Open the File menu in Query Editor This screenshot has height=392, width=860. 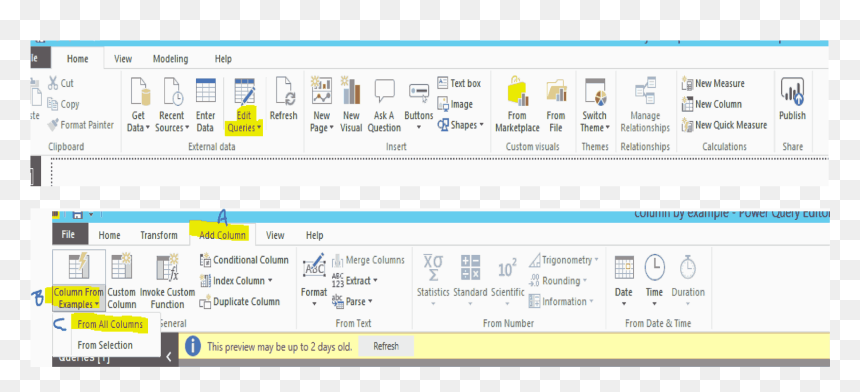(69, 235)
